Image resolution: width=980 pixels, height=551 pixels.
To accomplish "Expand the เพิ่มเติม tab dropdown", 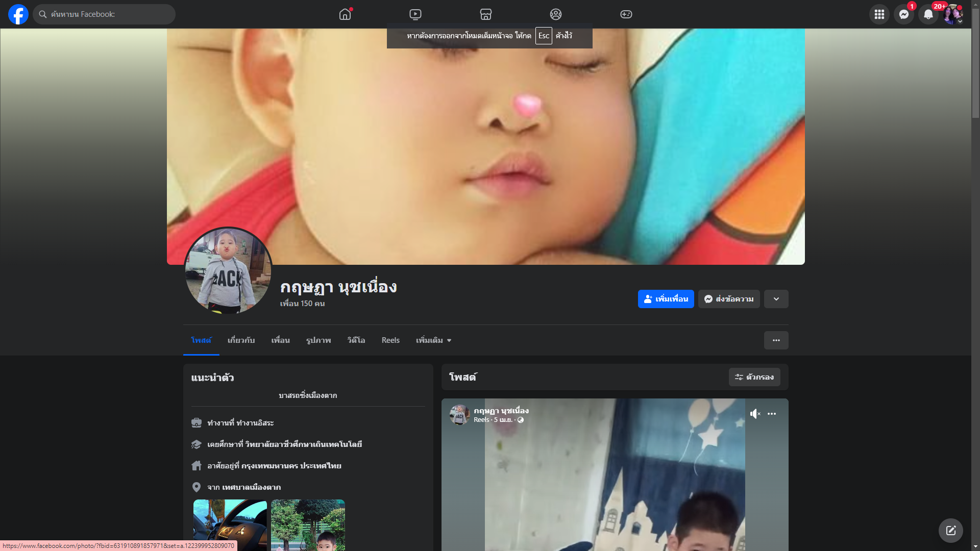I will pos(433,340).
